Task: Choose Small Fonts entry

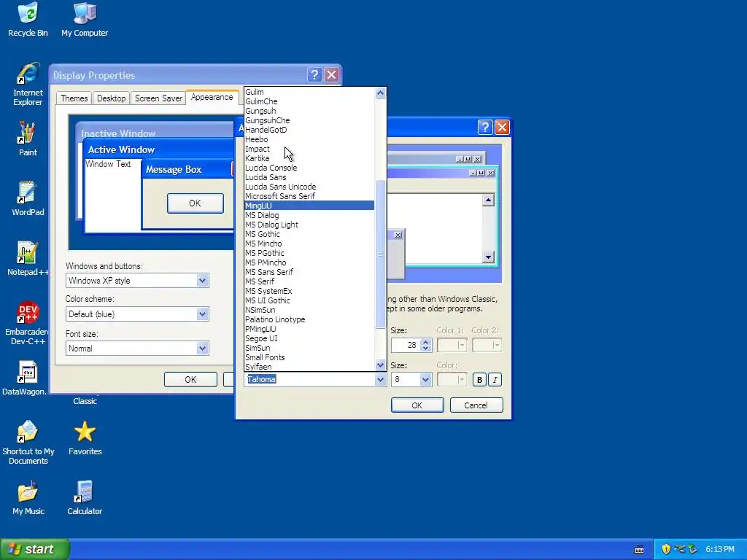Action: tap(309, 357)
